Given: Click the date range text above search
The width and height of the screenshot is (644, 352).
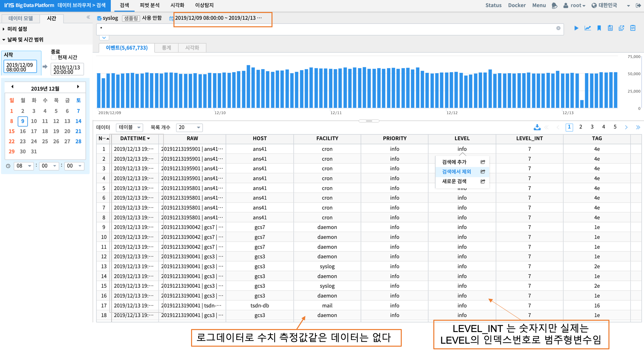Looking at the screenshot, I should click(x=218, y=18).
